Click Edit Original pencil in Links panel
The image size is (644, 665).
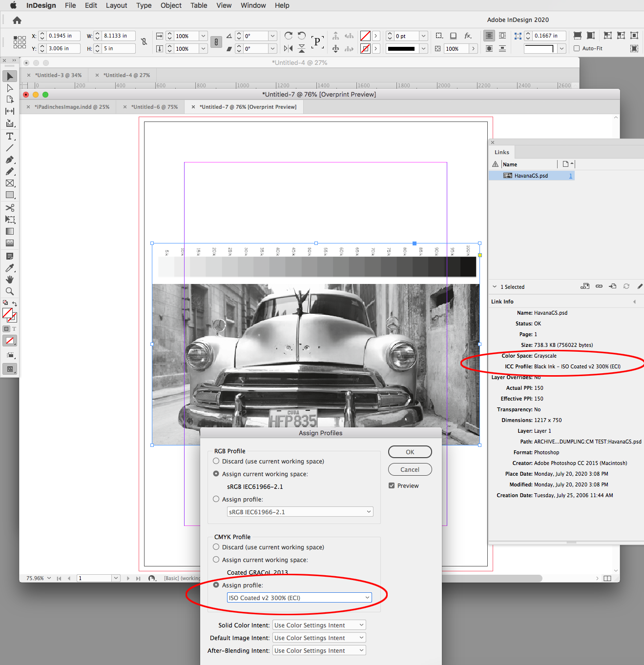(x=640, y=286)
